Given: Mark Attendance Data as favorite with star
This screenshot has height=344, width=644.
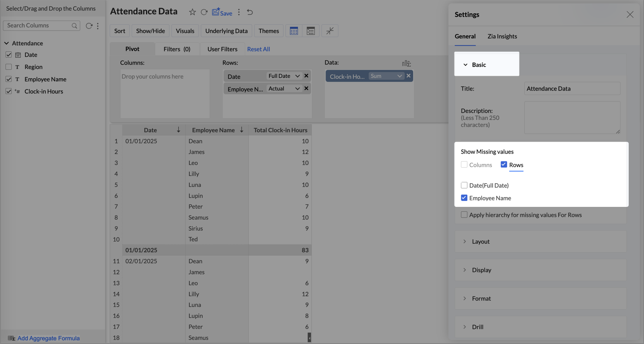Looking at the screenshot, I should 192,12.
